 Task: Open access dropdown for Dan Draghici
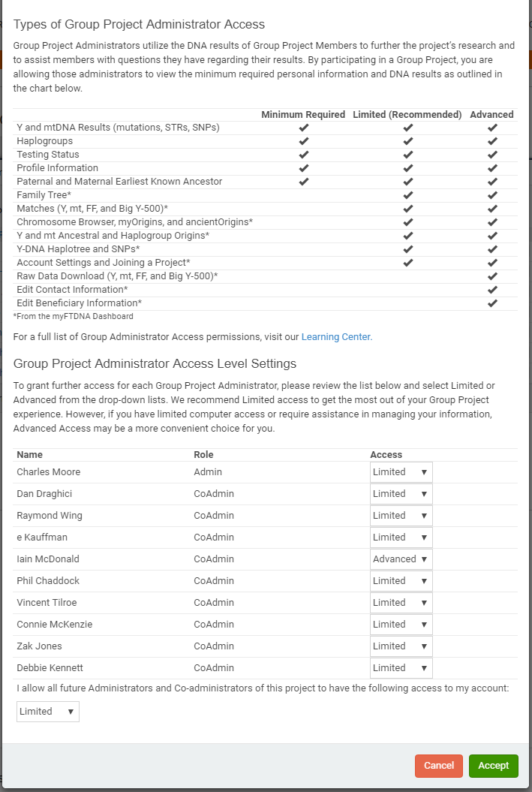pos(401,494)
